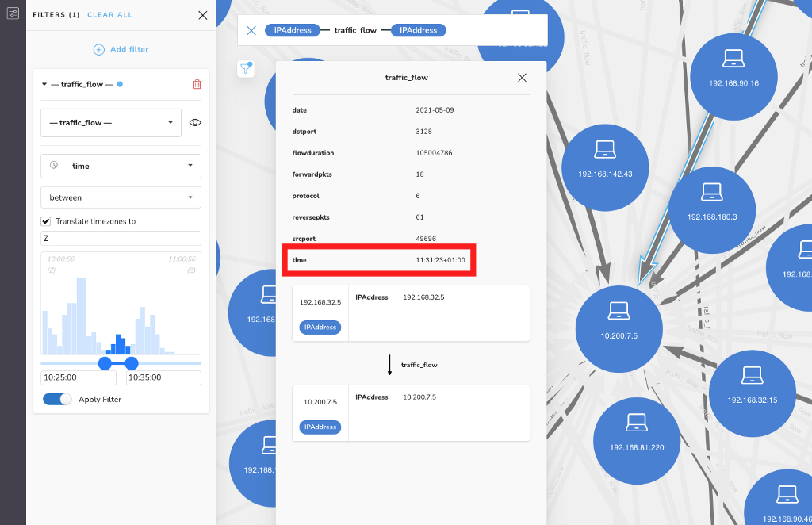
Task: Click the time value 11:31:23+01:00
Action: [440, 260]
